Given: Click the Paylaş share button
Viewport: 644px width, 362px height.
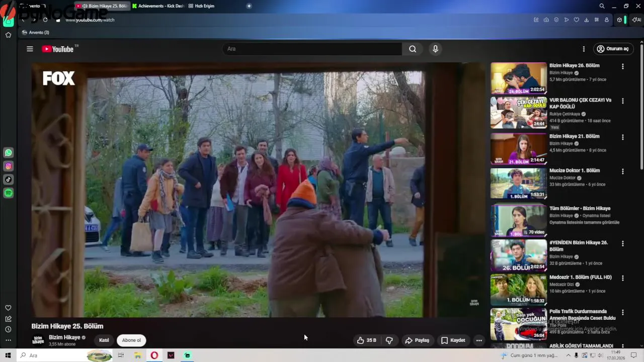Looking at the screenshot, I should pos(417,340).
